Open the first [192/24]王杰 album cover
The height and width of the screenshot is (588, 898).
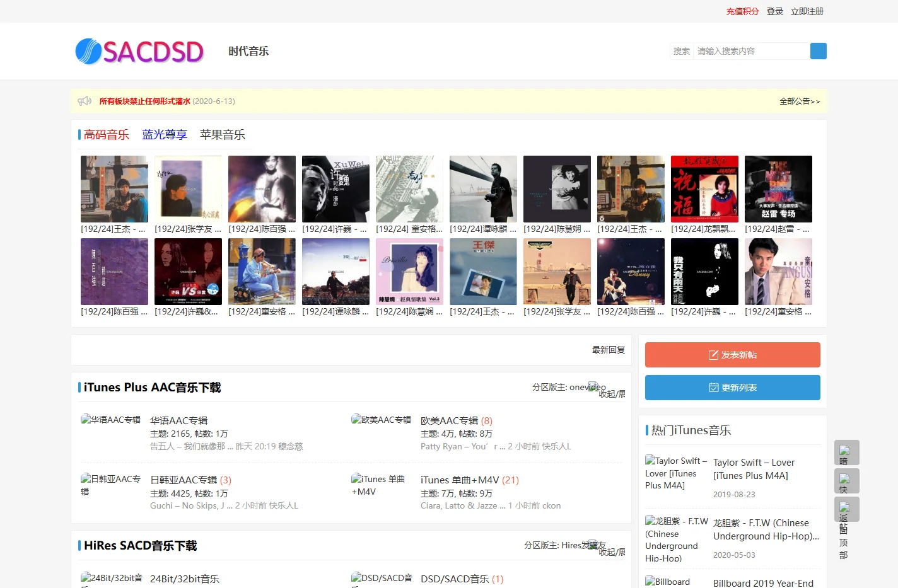coord(114,189)
